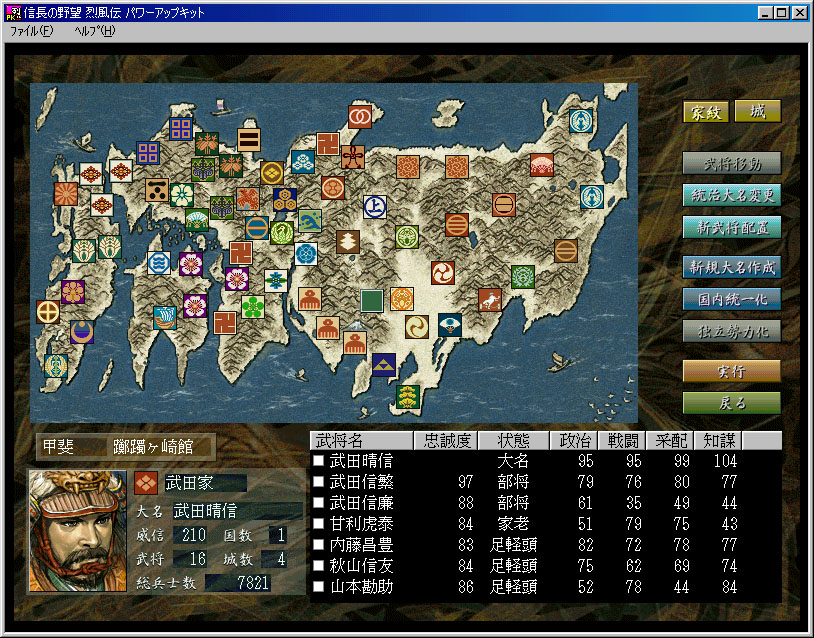Tick the 山本勘助 checkbox
This screenshot has height=638, width=814.
tap(318, 587)
